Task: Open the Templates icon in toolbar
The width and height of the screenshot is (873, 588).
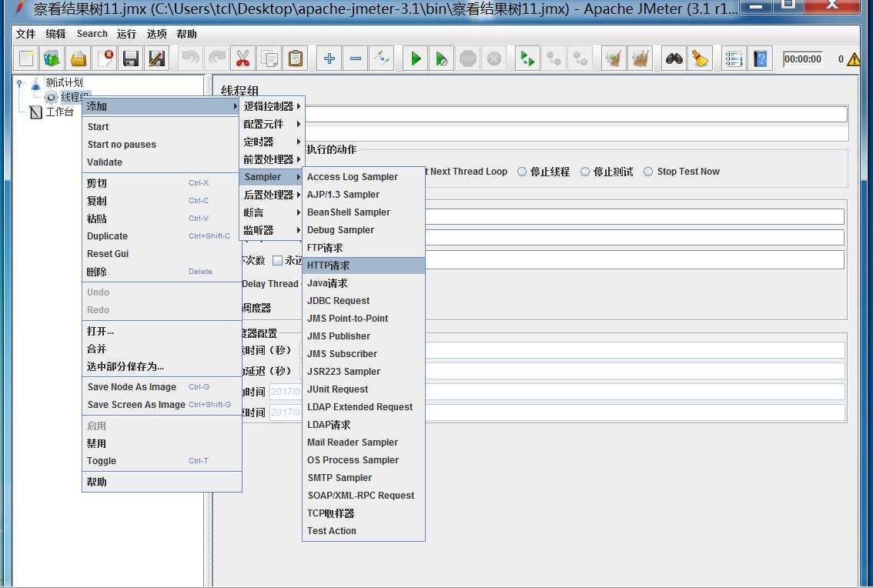Action: [52, 58]
